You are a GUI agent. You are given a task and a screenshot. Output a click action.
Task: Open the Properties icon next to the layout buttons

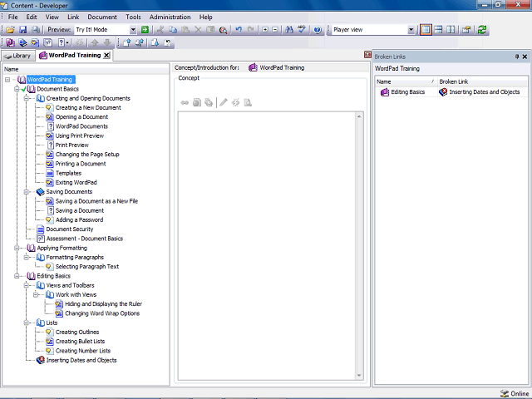tap(466, 30)
